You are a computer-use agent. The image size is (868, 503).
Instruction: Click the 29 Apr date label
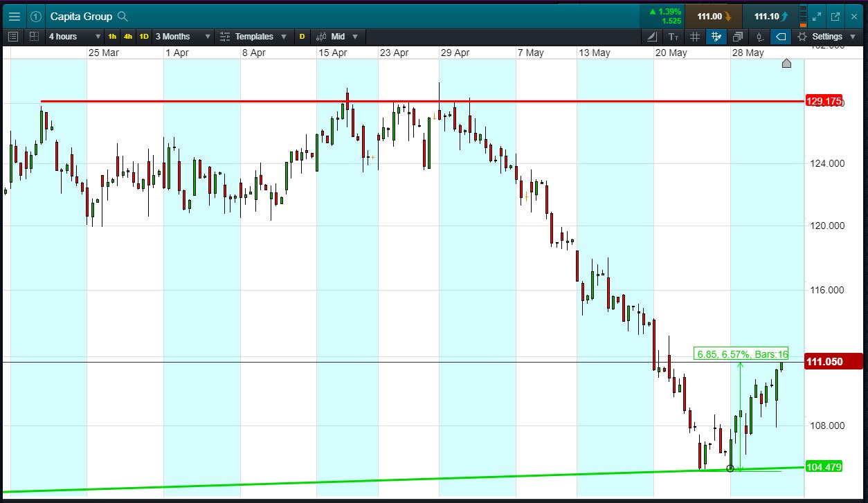click(x=455, y=53)
